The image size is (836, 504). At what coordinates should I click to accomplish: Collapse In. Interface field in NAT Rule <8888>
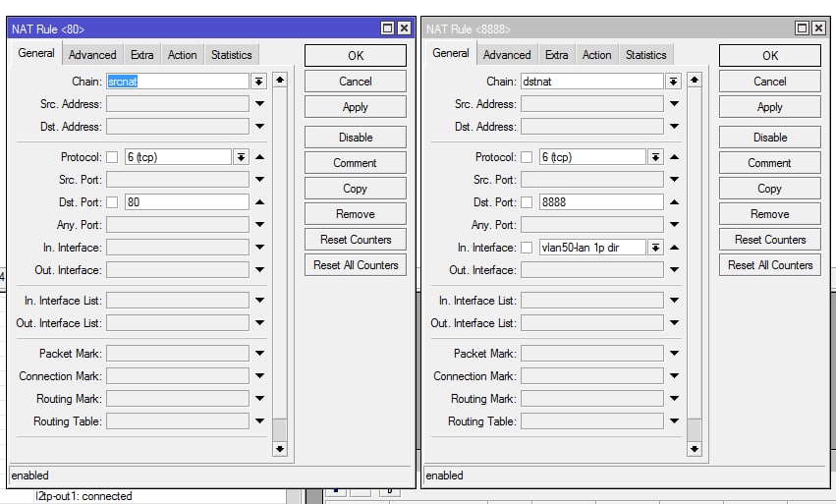pyautogui.click(x=674, y=247)
